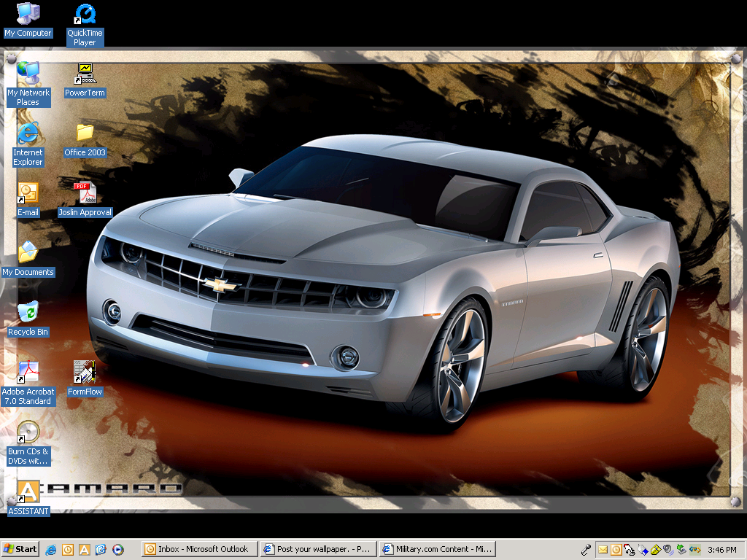
Task: Click the system clock showing 3:46 PM
Action: pyautogui.click(x=721, y=549)
